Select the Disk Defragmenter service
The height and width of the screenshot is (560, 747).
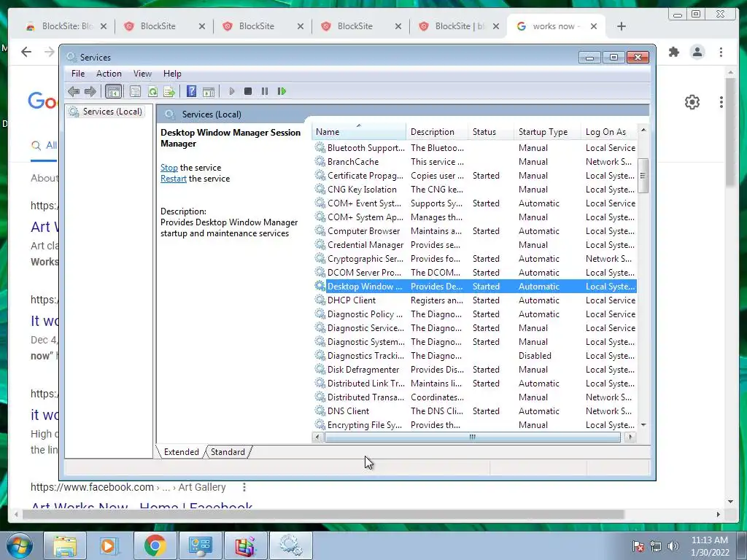(475, 370)
